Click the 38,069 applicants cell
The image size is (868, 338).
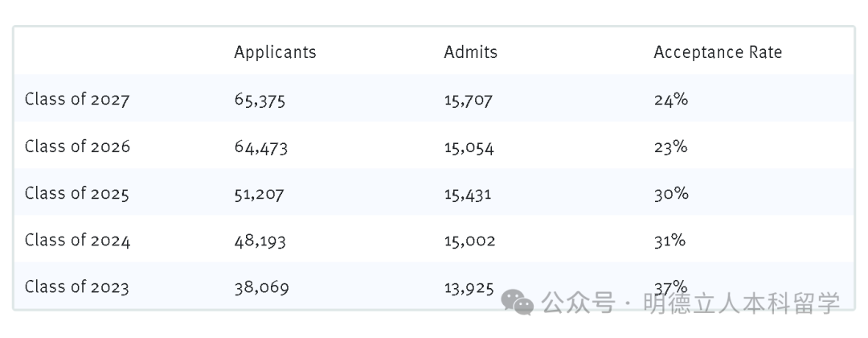point(261,287)
